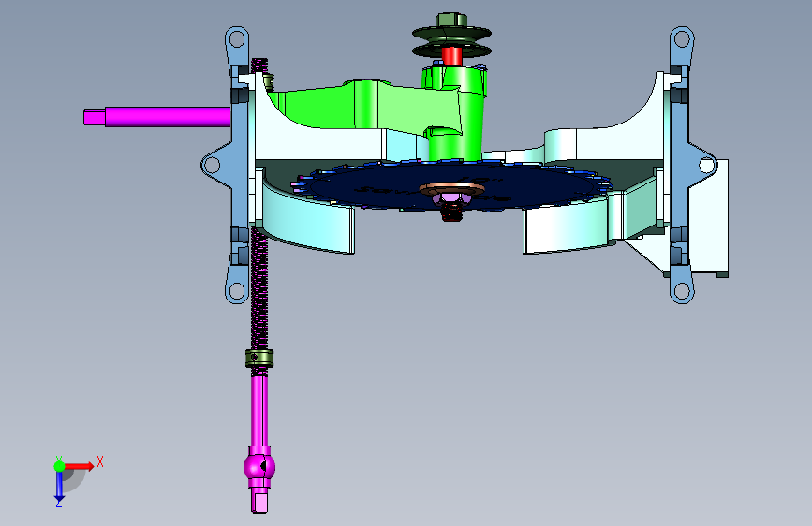Select the red arbor nut under the blade
This screenshot has height=526, width=812.
click(x=451, y=212)
